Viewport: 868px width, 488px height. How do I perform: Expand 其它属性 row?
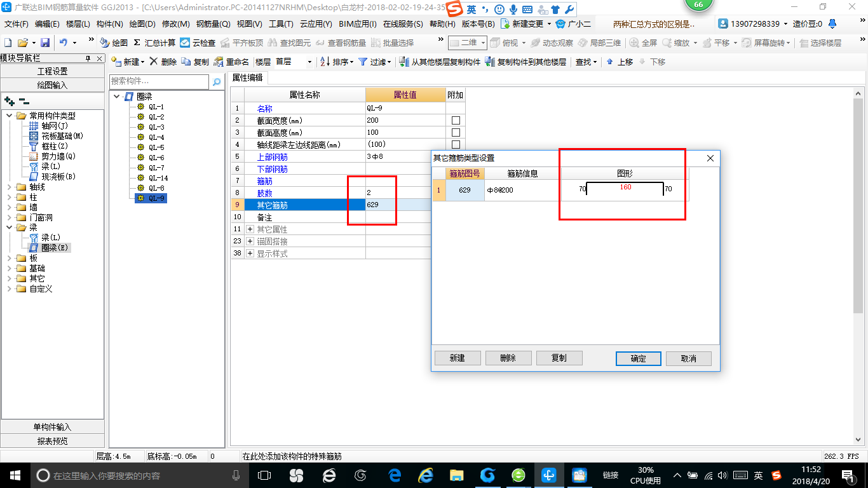pos(250,229)
